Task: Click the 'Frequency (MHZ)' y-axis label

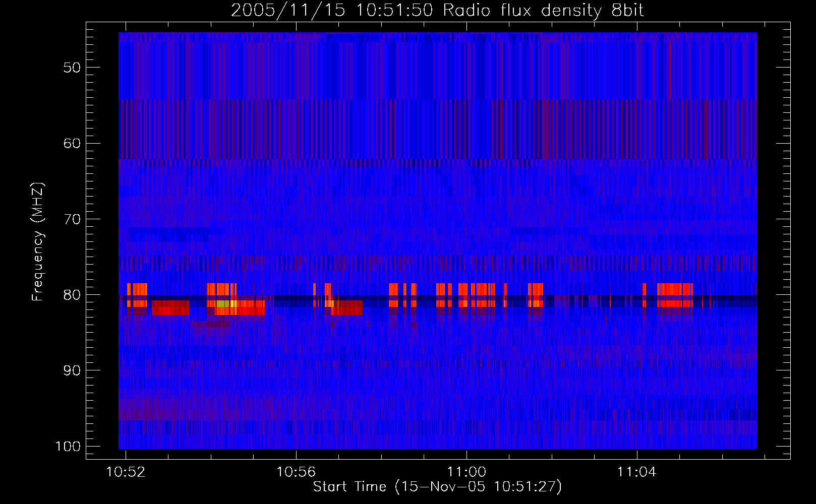Action: [38, 242]
